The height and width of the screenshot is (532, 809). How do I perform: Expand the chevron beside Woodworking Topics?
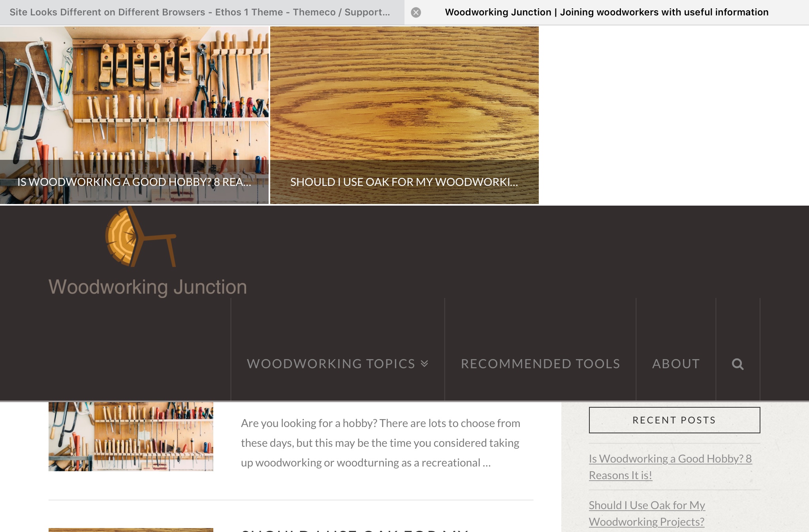tap(425, 363)
